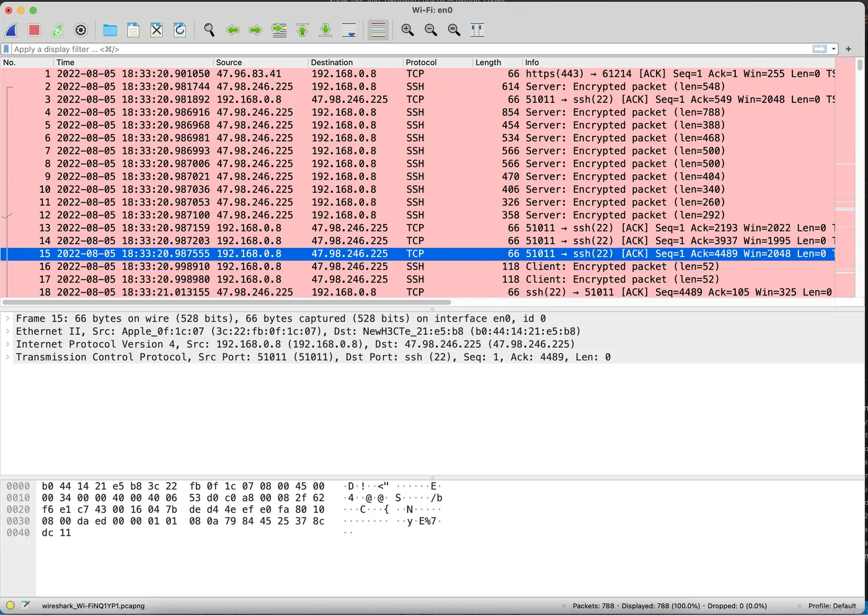Screen dimensions: 868x615
Task: Sort by the Source column header
Action: (x=260, y=62)
